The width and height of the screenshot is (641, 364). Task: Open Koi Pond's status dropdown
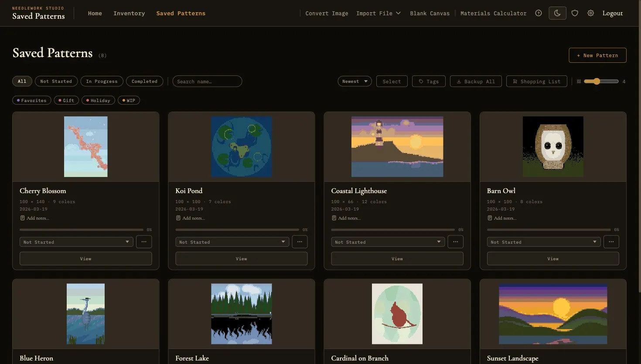point(232,242)
